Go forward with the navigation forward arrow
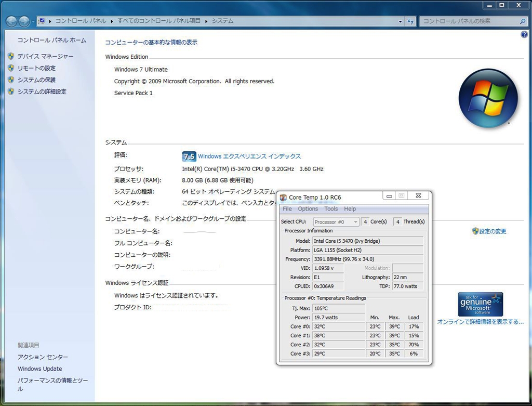The width and height of the screenshot is (532, 406). pos(24,21)
